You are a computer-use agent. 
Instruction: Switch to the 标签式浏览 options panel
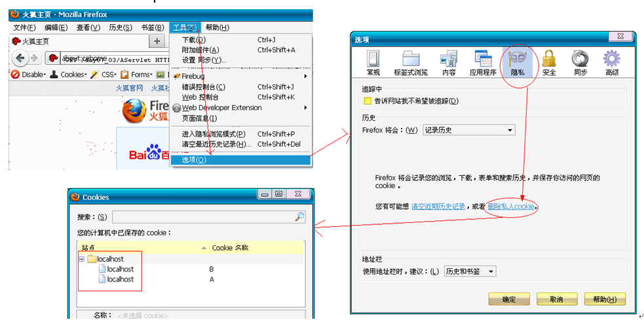[x=411, y=62]
